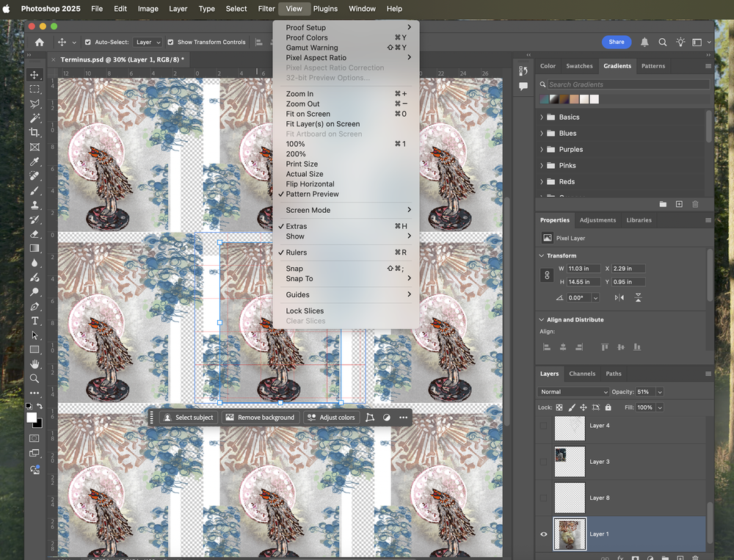
Task: Click the Remove background button
Action: pos(259,418)
